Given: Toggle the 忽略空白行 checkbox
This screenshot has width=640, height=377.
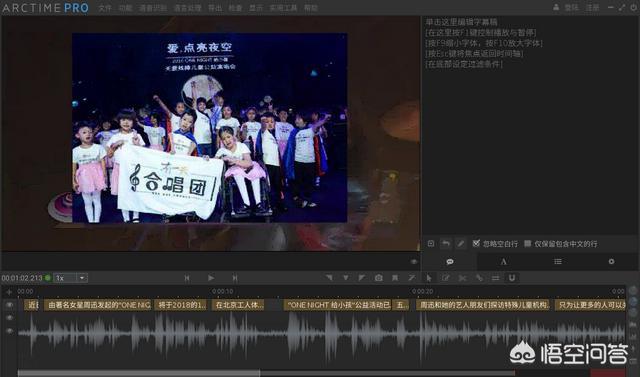Looking at the screenshot, I should point(476,243).
